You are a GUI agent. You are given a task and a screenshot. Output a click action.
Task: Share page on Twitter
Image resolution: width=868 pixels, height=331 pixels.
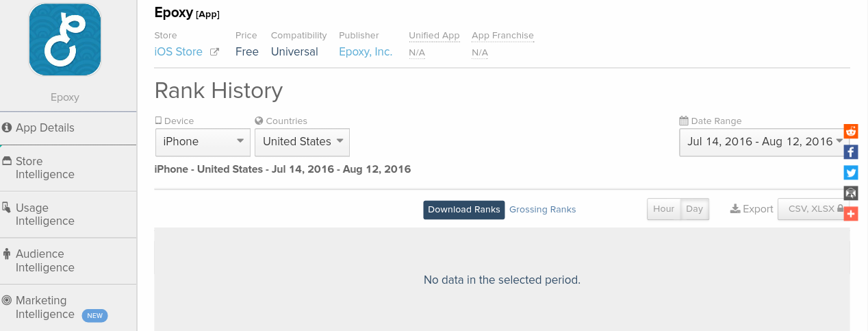click(851, 173)
